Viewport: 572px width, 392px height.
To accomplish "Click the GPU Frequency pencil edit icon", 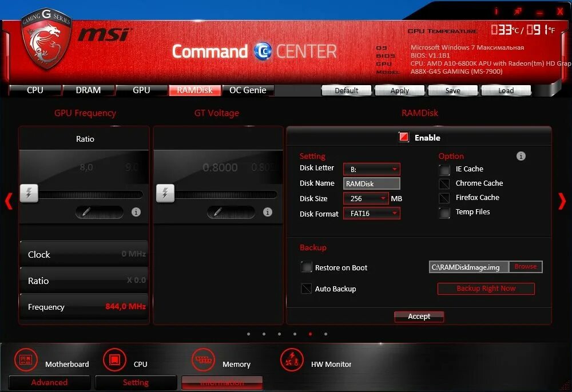I will pos(86,211).
